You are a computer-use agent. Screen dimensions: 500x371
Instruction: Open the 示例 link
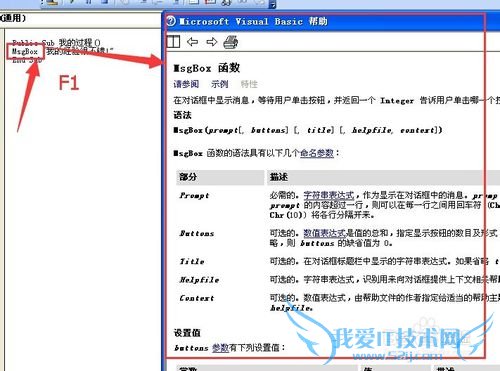tap(219, 84)
